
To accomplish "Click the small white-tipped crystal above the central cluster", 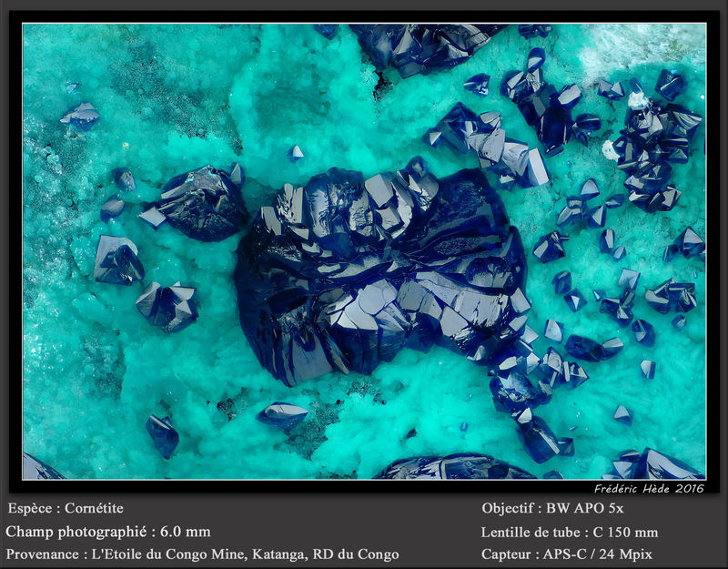I will 296,153.
